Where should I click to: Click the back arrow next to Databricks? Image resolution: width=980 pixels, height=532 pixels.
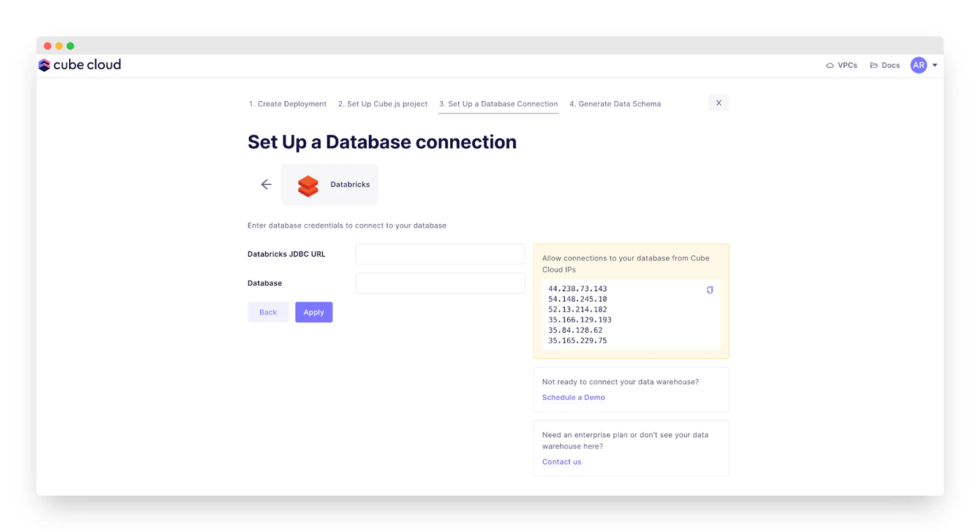[266, 184]
